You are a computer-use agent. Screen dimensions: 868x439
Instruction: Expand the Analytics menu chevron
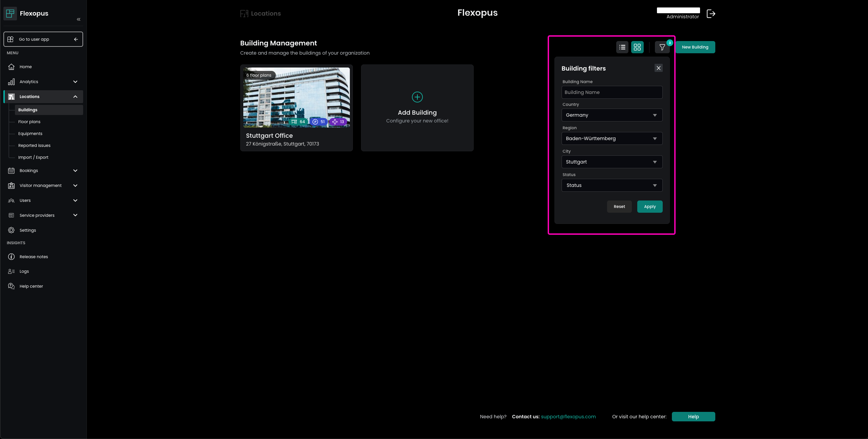[x=75, y=82]
